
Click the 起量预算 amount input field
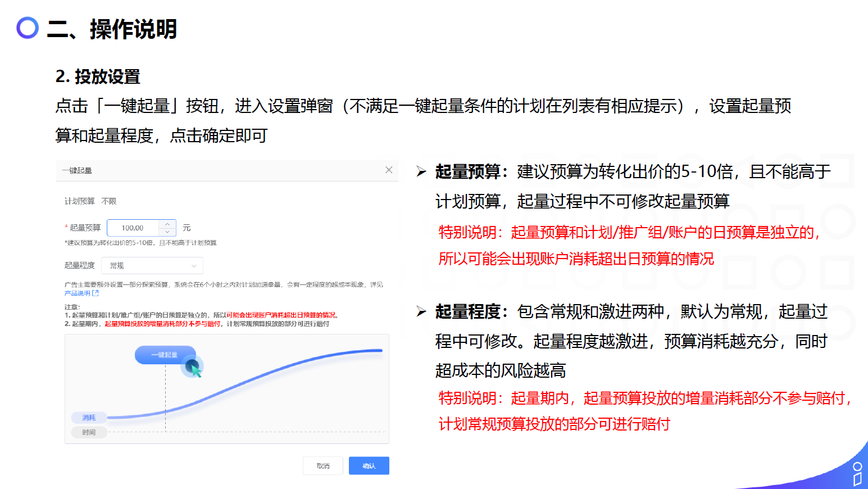point(133,228)
